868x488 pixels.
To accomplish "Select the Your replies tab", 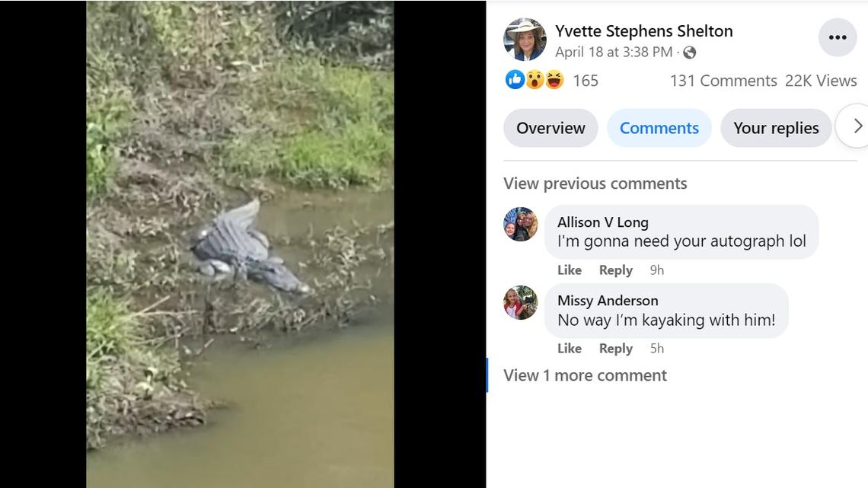I will click(776, 128).
